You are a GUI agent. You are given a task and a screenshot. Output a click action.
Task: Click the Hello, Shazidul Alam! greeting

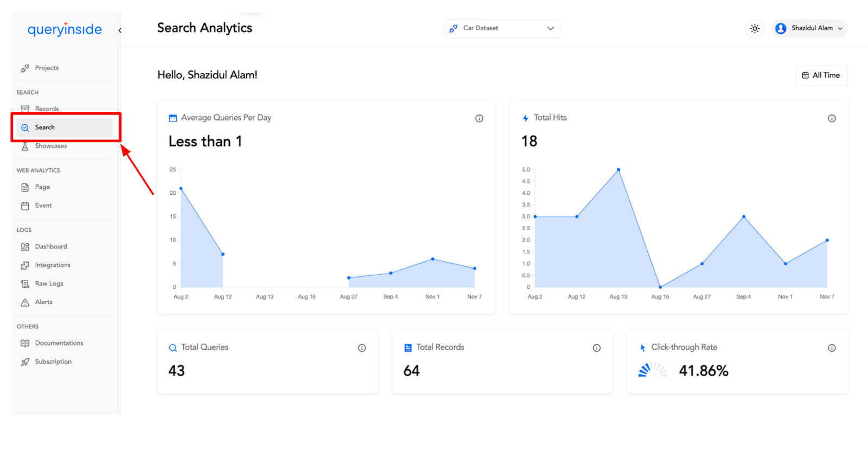207,75
